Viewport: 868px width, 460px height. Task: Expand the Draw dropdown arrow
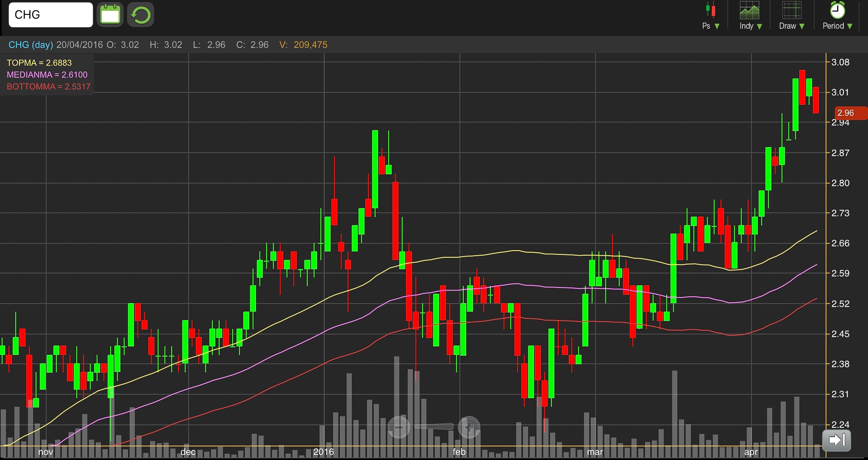coord(802,26)
